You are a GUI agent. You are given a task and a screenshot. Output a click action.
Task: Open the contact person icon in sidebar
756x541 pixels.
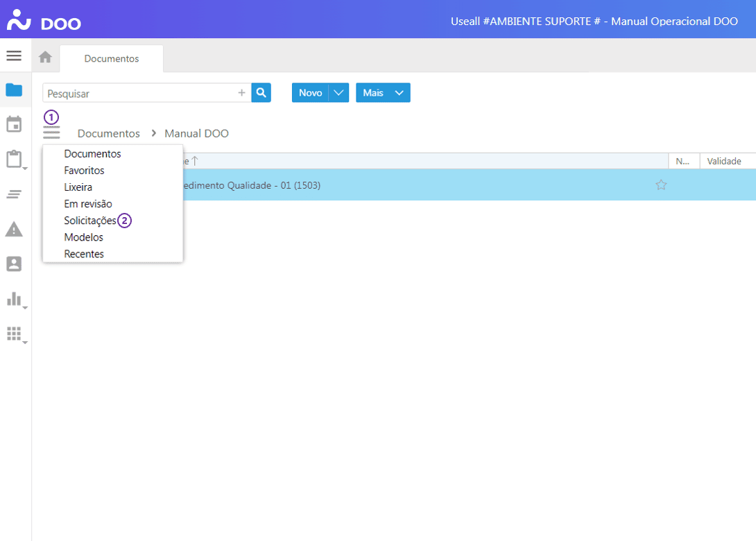(x=14, y=264)
